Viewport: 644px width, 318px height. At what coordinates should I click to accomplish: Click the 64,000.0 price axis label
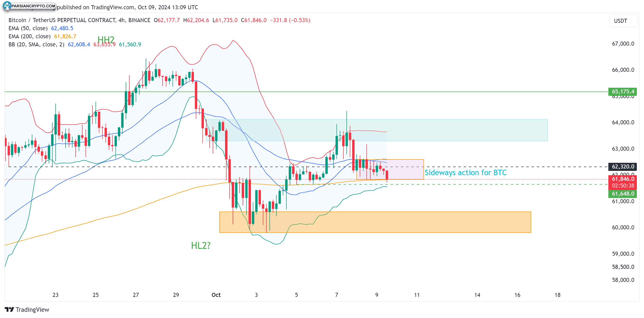tap(623, 122)
